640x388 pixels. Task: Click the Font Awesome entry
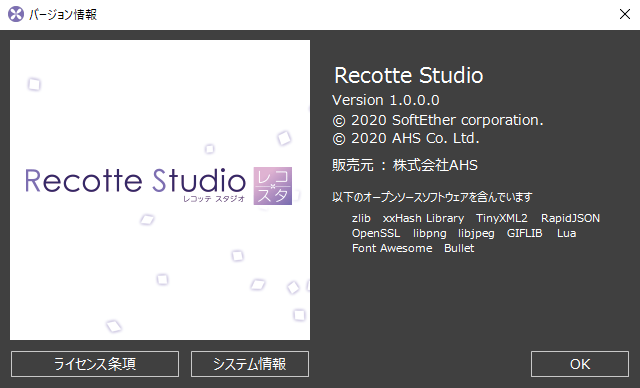[392, 248]
